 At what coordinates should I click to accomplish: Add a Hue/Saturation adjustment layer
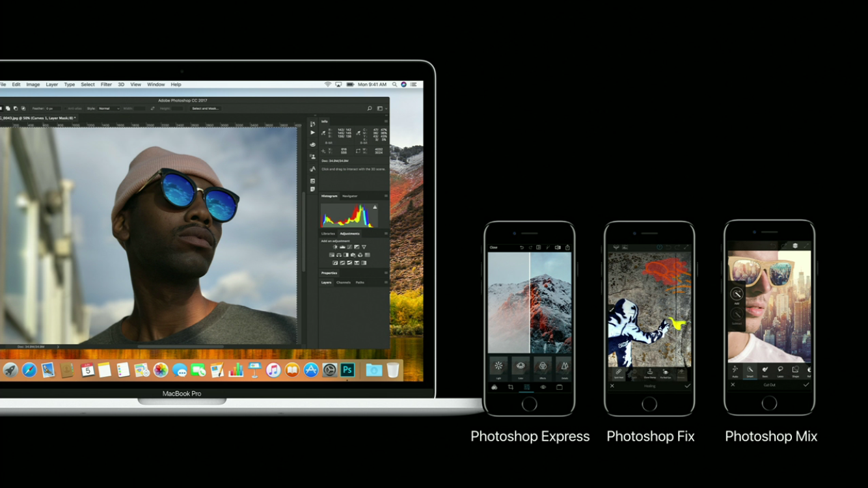pos(332,255)
